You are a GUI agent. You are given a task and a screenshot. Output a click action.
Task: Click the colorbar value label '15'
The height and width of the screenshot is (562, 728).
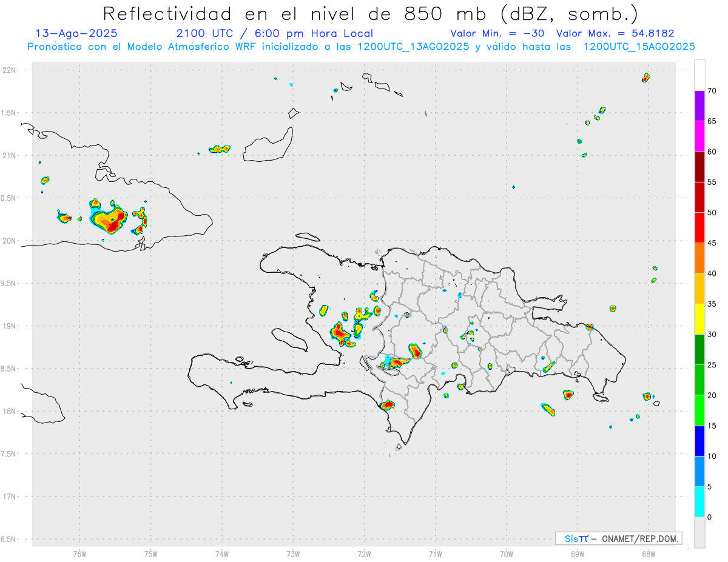pos(712,426)
